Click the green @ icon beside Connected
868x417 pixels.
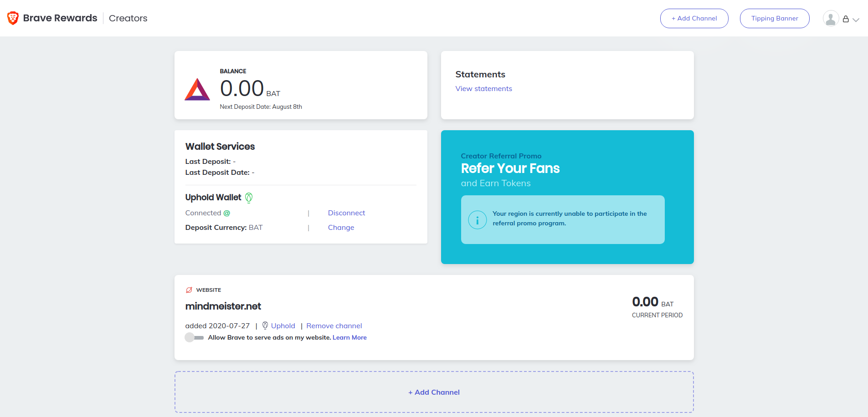tap(226, 213)
